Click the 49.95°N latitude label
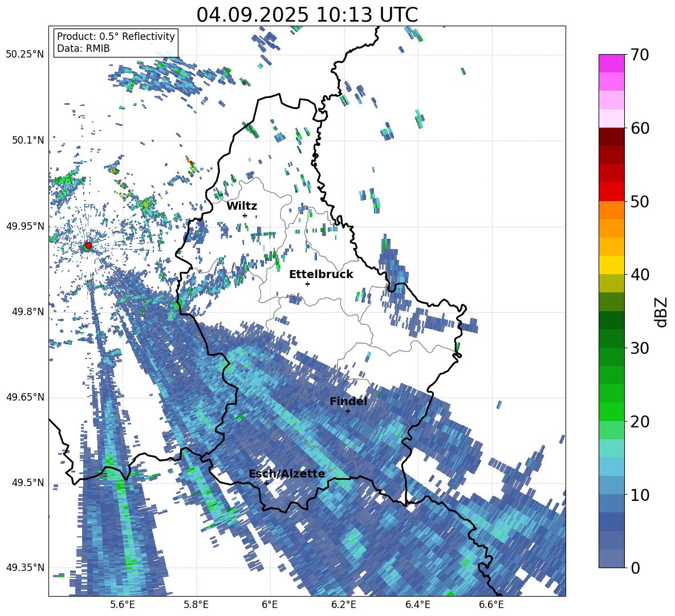675x616 pixels. point(25,226)
